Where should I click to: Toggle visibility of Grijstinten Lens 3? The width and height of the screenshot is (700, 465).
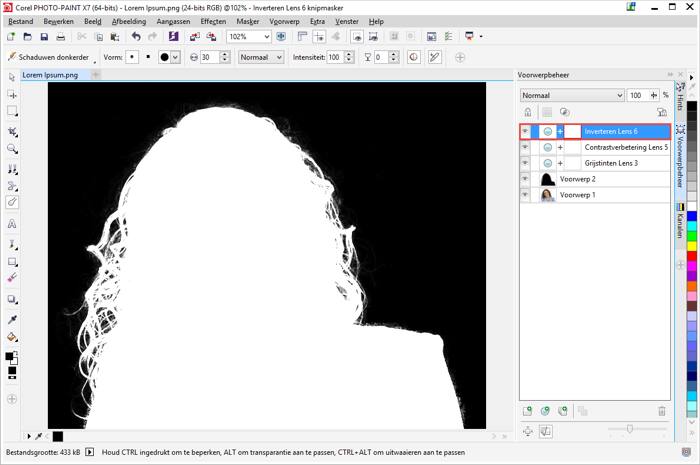click(525, 163)
